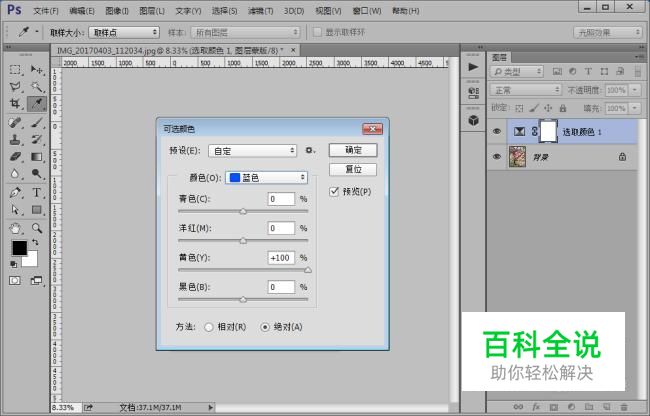Click the trash icon in Layers panel
This screenshot has width=650, height=416.
[624, 407]
